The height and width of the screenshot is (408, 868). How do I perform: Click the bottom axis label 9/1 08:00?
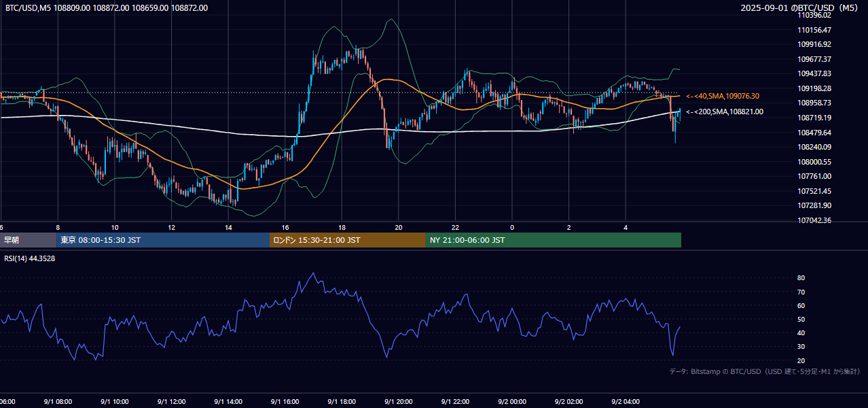[58, 402]
